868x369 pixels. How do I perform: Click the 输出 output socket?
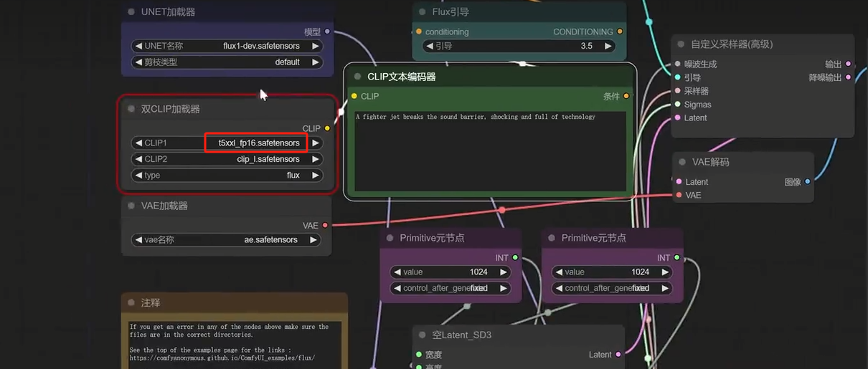tap(848, 64)
